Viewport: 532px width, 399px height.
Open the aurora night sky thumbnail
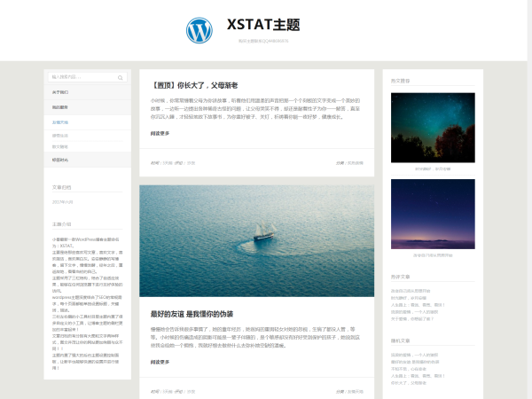pos(432,128)
